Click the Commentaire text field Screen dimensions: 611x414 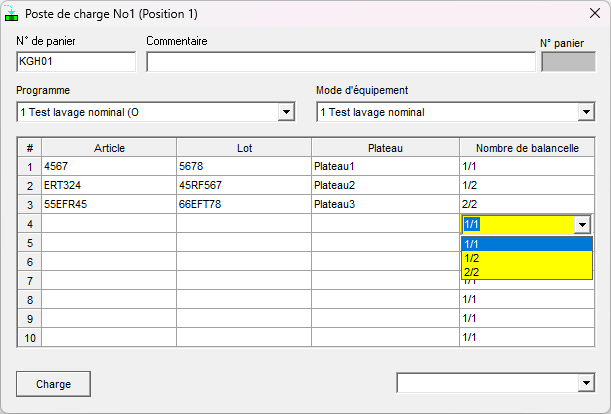tap(340, 62)
